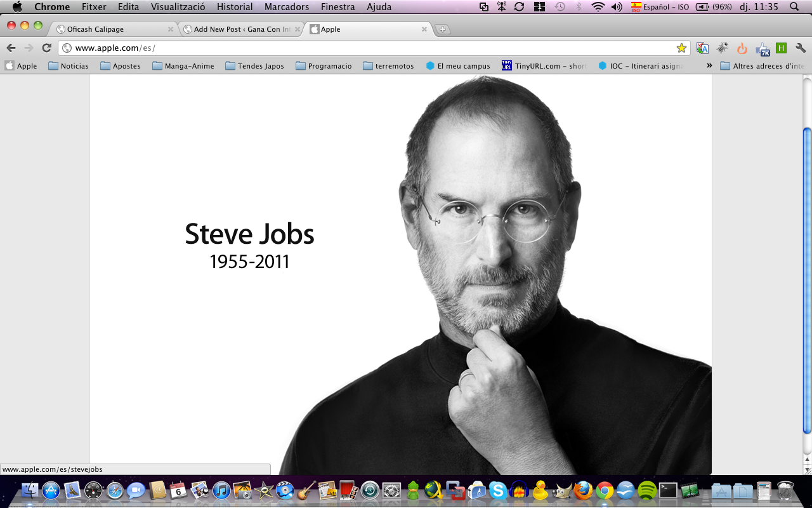Open Spotify from the dock
Image resolution: width=812 pixels, height=508 pixels.
point(647,490)
